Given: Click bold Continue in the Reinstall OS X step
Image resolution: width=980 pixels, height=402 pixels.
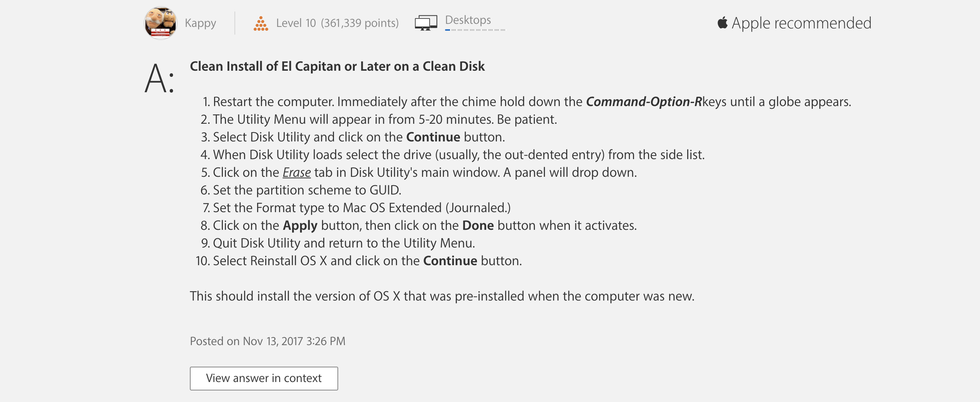Looking at the screenshot, I should click(x=450, y=261).
